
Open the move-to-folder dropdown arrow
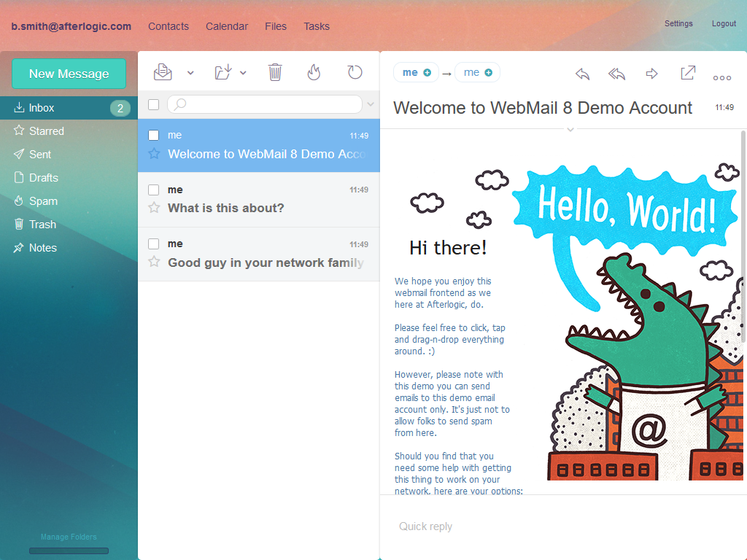point(243,72)
